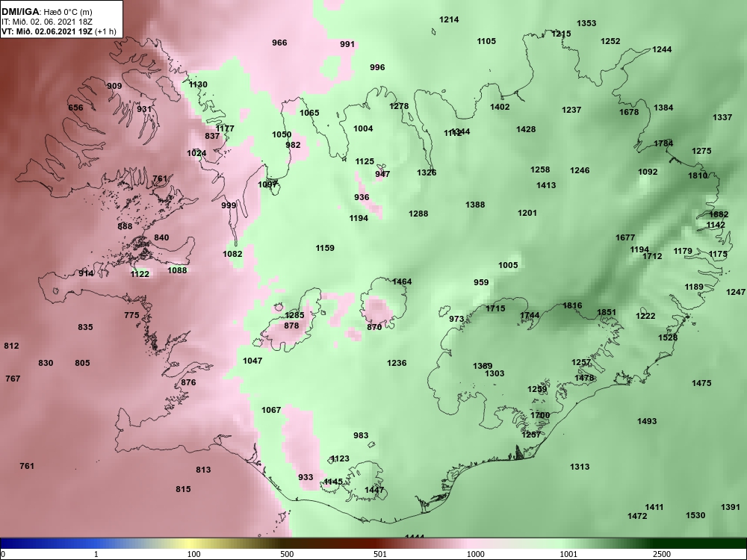Click the 2500 label under the color scale
This screenshot has width=747, height=560.
pos(662,554)
